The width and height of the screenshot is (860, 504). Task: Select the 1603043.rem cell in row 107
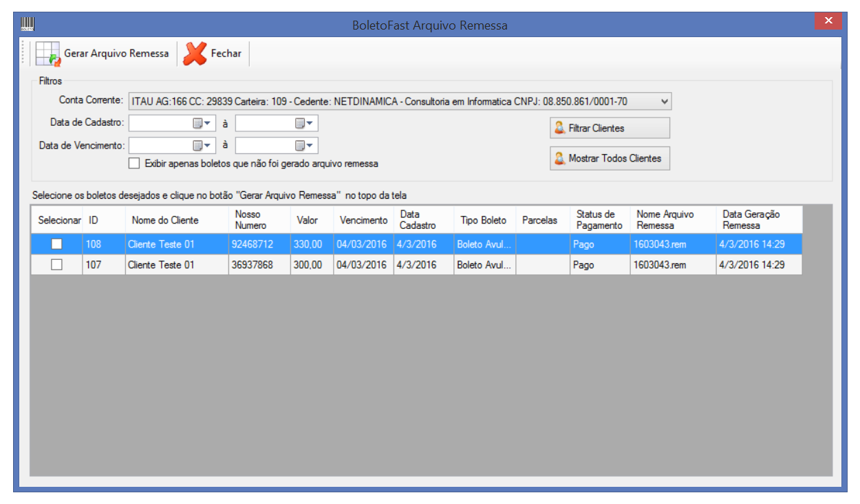pos(671,265)
